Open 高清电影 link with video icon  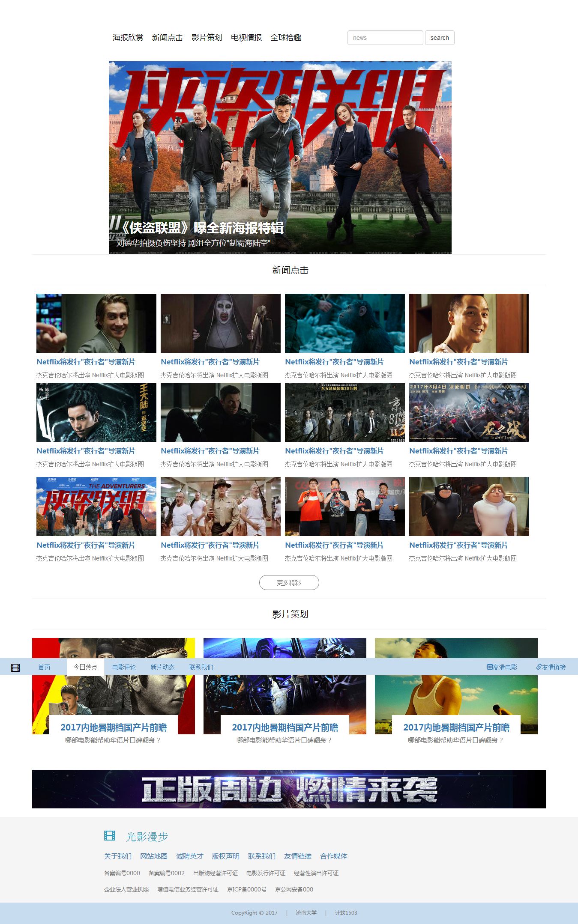pos(502,667)
